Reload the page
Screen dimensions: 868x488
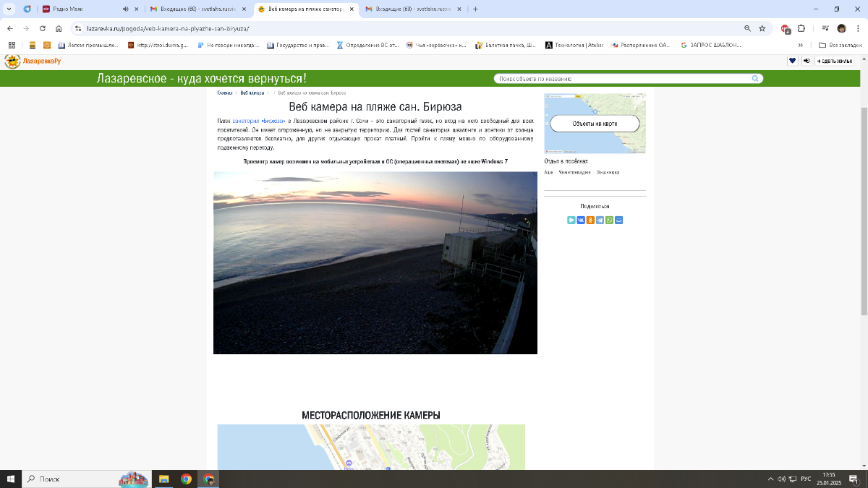pos(43,28)
